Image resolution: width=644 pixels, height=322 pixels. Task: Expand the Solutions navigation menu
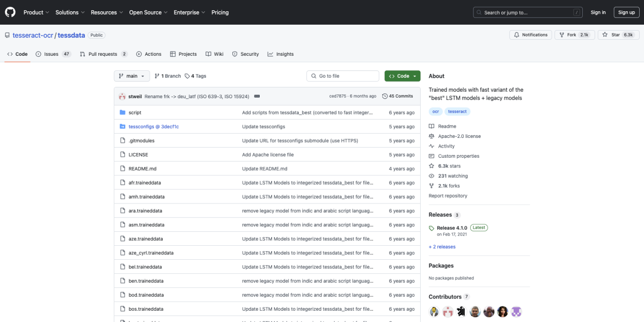point(70,12)
